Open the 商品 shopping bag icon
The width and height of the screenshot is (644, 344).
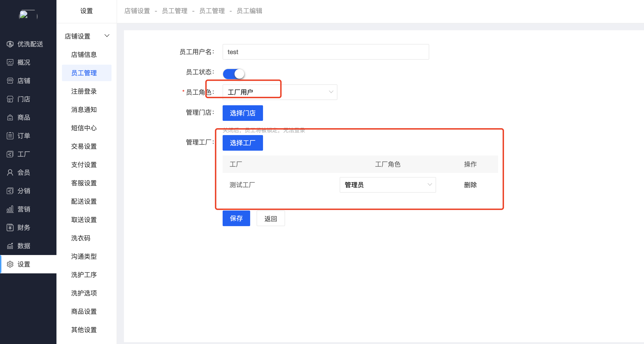pos(10,117)
